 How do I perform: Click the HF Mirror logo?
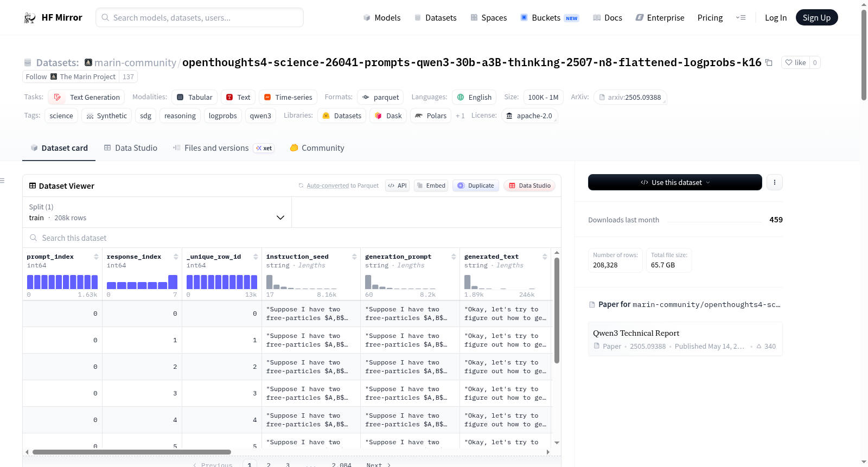point(53,17)
